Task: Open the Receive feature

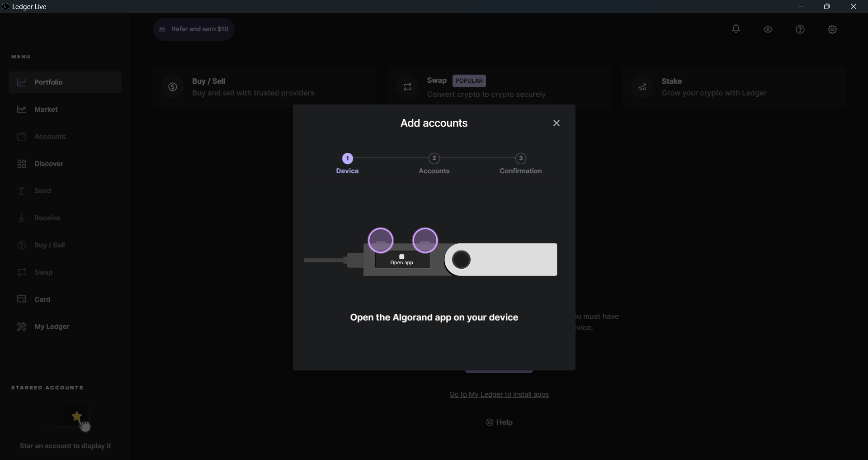Action: (x=48, y=218)
